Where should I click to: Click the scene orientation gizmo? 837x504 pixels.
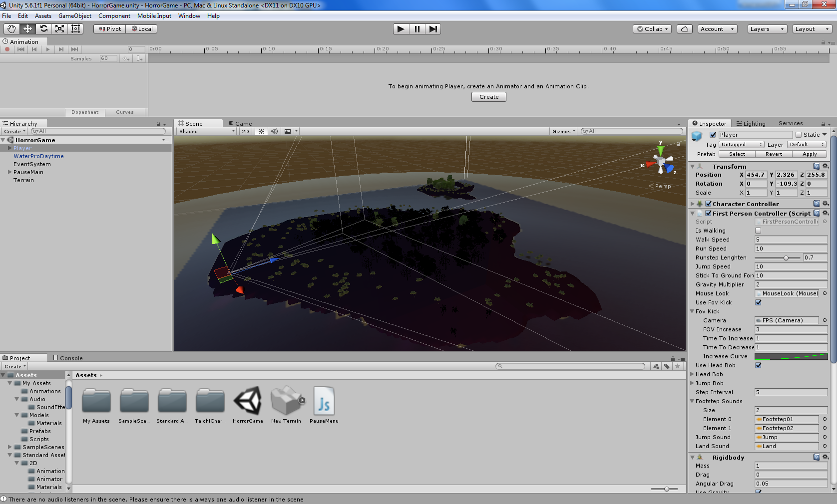pos(661,161)
